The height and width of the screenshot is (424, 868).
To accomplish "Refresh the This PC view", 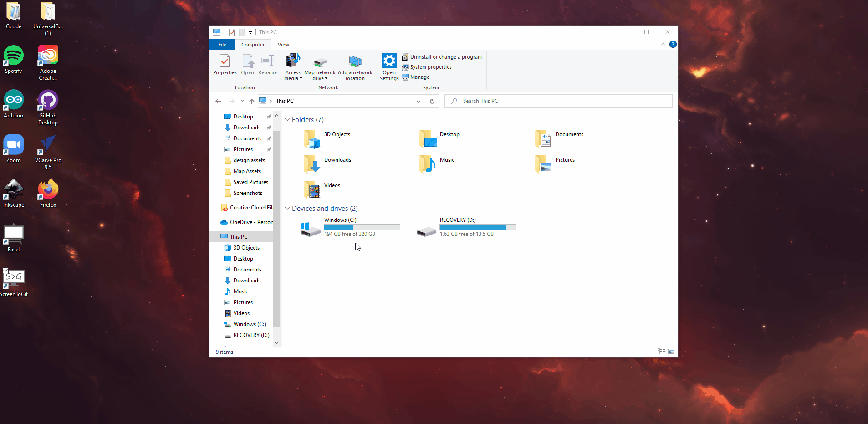I will pyautogui.click(x=431, y=101).
